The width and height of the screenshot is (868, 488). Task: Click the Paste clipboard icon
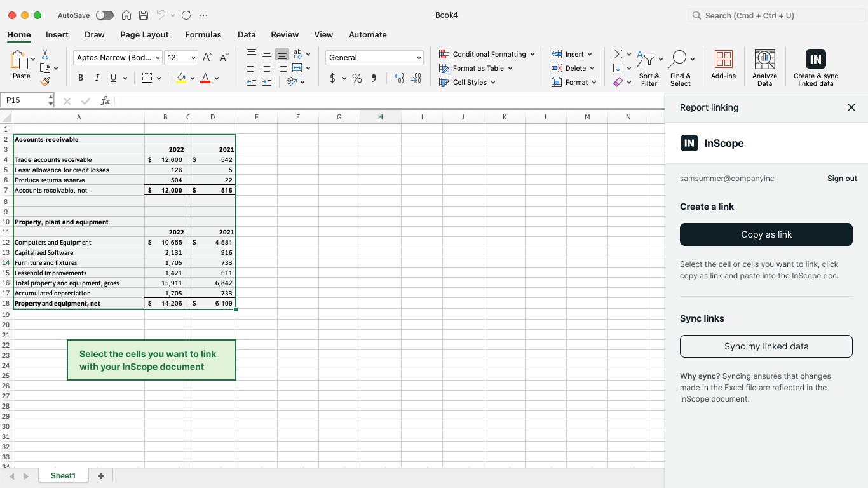[19, 60]
